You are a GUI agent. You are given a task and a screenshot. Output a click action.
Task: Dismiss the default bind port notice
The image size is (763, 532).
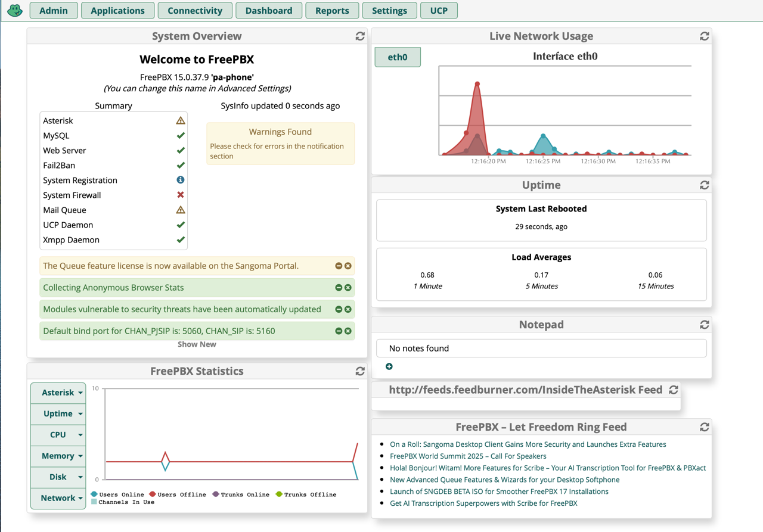point(348,331)
